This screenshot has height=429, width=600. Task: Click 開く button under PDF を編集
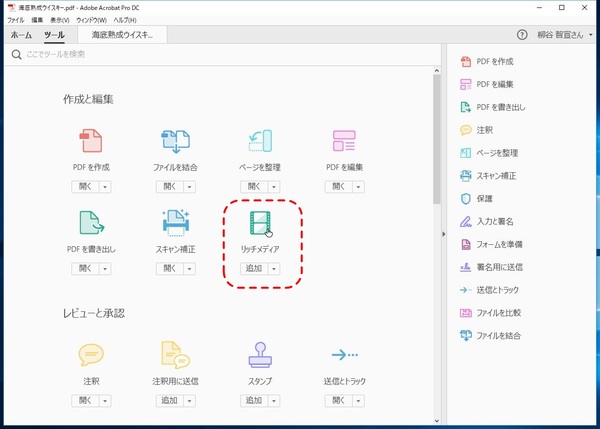[339, 187]
